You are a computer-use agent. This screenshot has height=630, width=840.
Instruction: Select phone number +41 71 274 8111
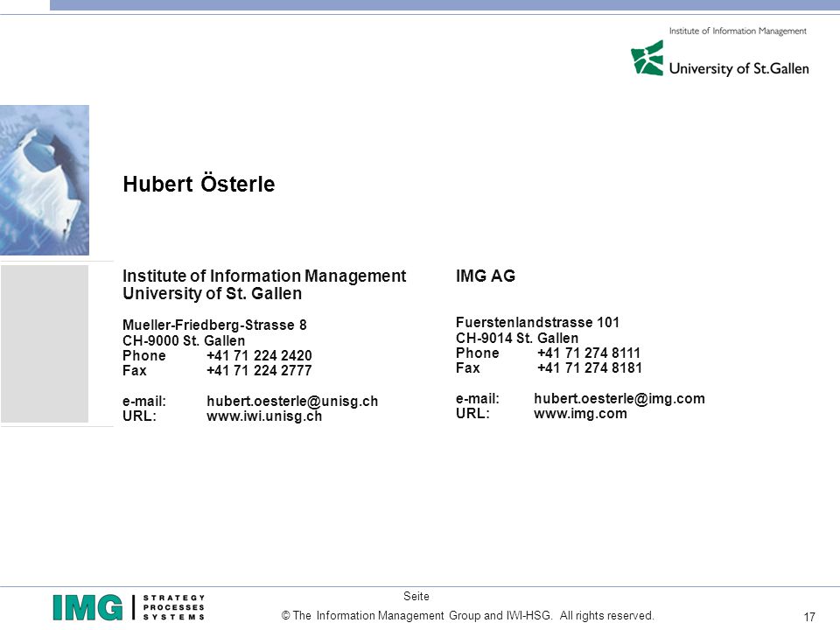click(x=589, y=353)
